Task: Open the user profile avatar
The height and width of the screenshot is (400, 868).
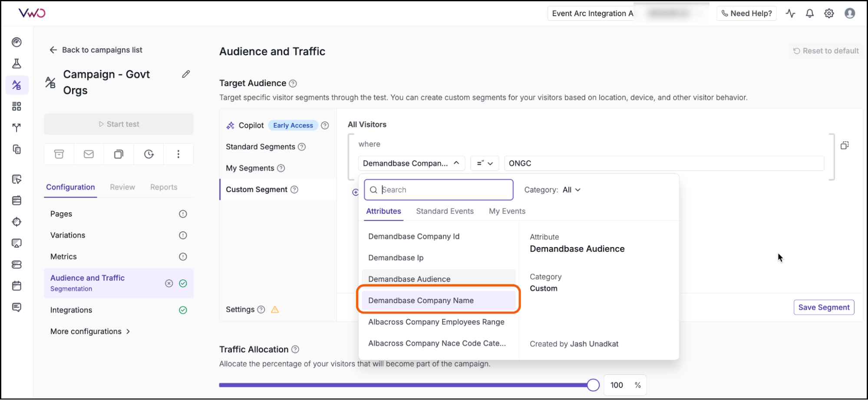Action: (850, 13)
